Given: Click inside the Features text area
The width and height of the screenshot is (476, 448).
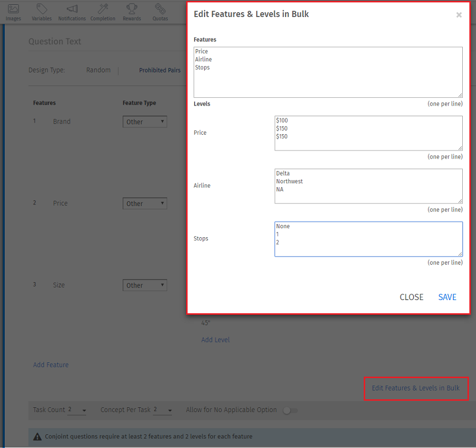Looking at the screenshot, I should pos(328,72).
